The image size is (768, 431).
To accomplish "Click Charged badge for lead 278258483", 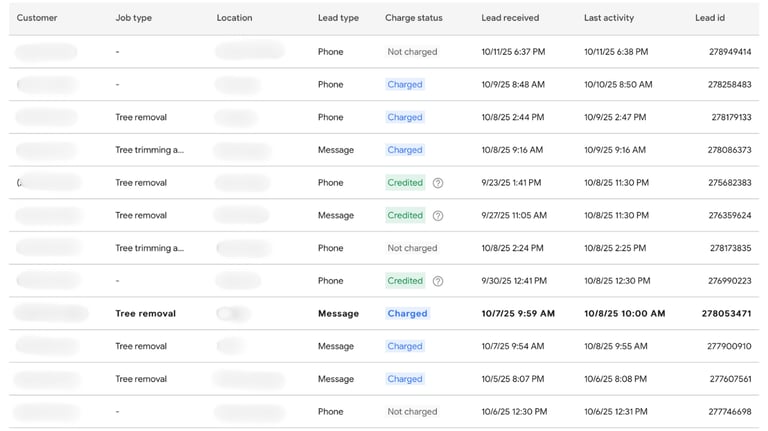I will [405, 85].
